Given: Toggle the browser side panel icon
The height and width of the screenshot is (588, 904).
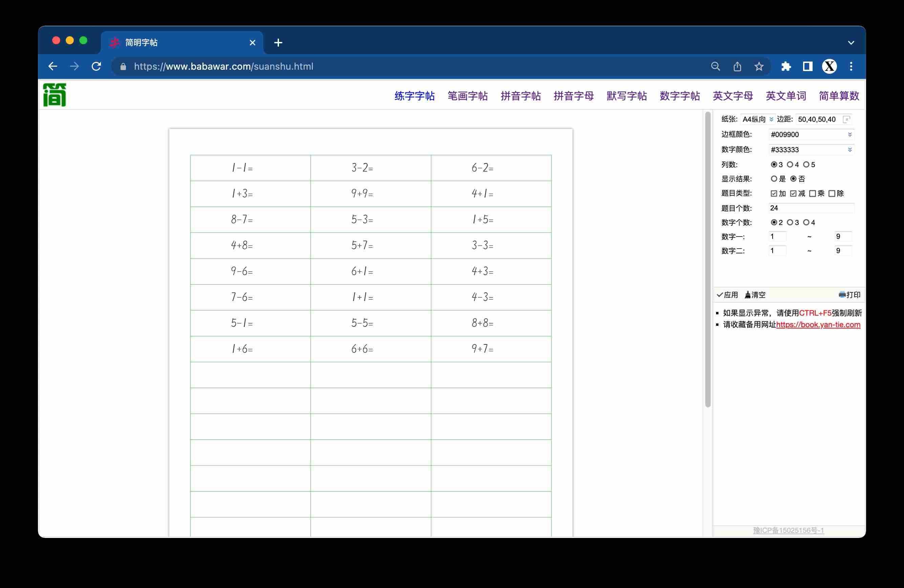Looking at the screenshot, I should 808,66.
